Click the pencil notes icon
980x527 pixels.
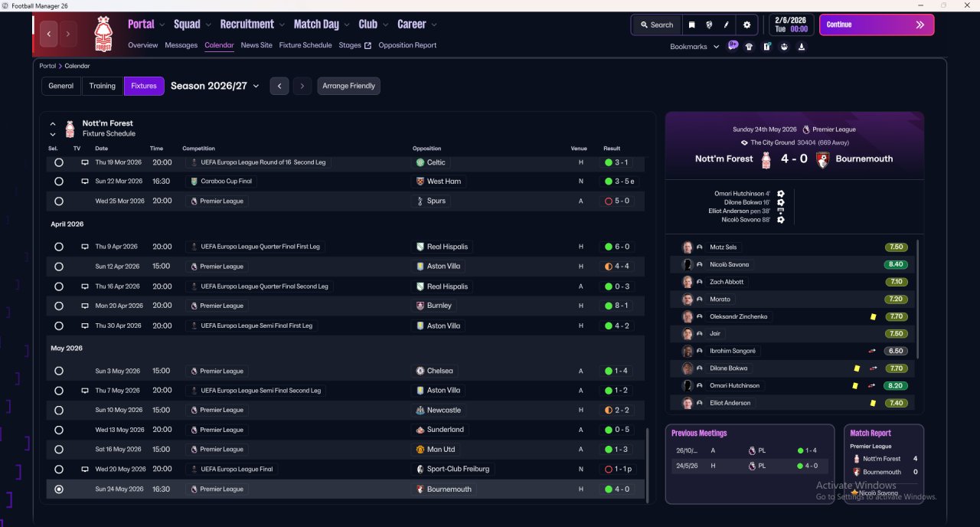click(x=726, y=25)
